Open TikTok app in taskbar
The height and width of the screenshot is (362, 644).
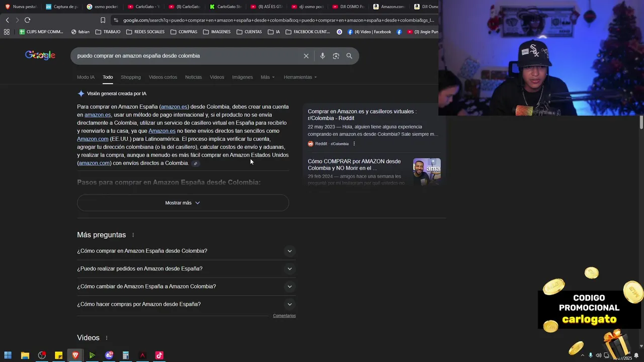159,355
